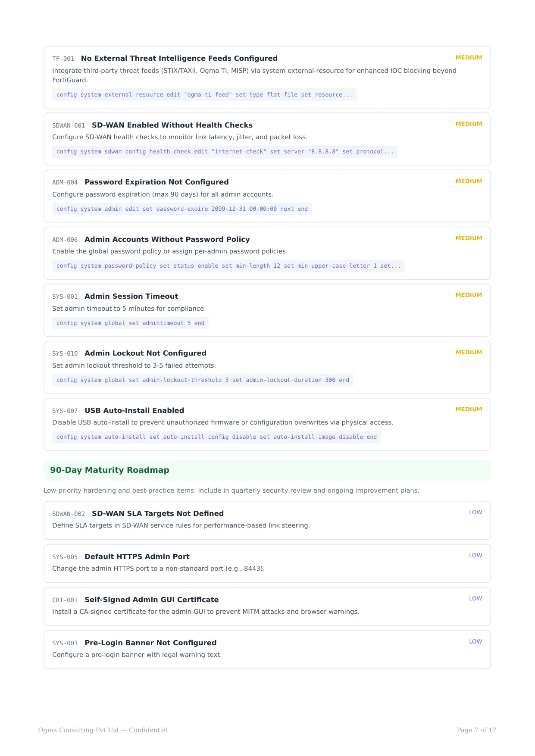Click the ADM-004 finding ID label
This screenshot has width=535, height=756.
[65, 183]
